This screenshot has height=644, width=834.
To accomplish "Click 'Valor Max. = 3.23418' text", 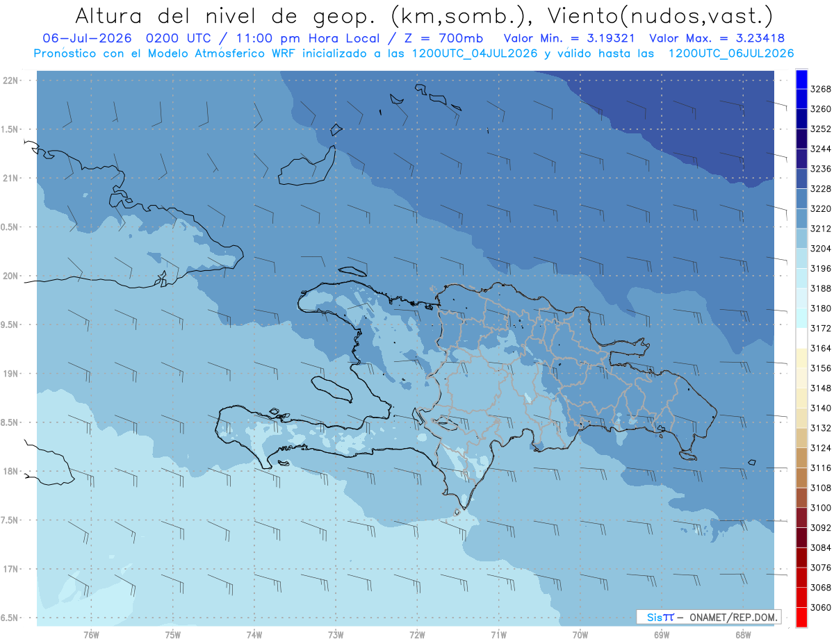I will click(717, 38).
